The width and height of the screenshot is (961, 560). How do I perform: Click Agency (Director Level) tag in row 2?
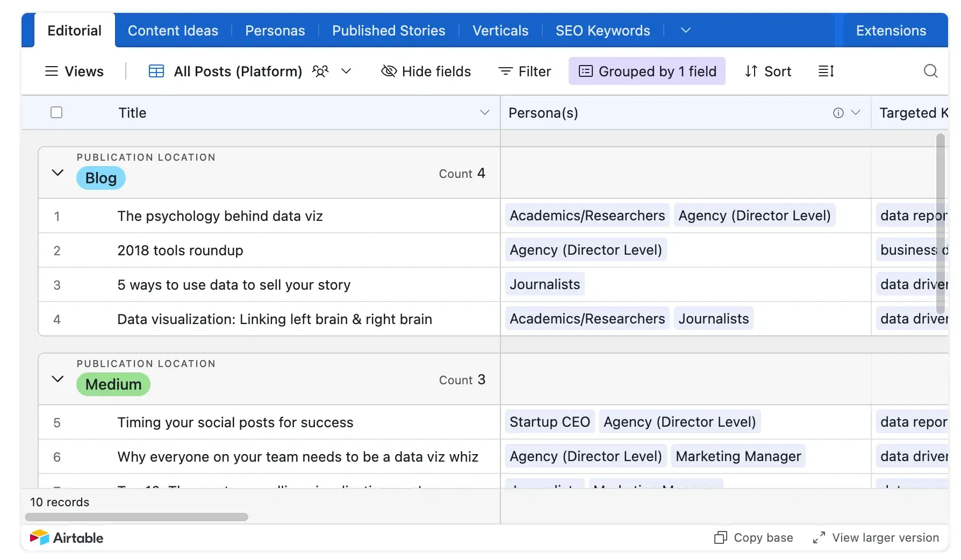(x=586, y=250)
